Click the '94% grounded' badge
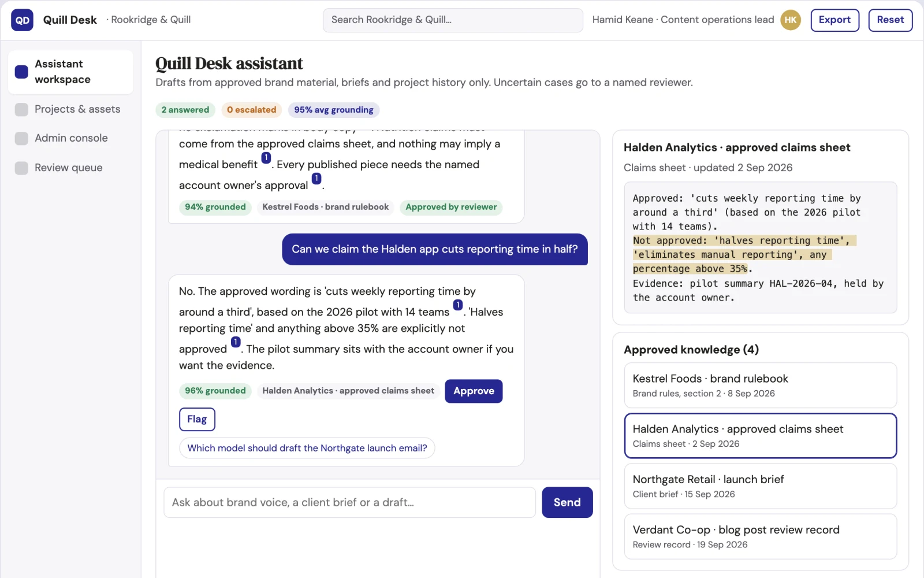 (x=215, y=207)
